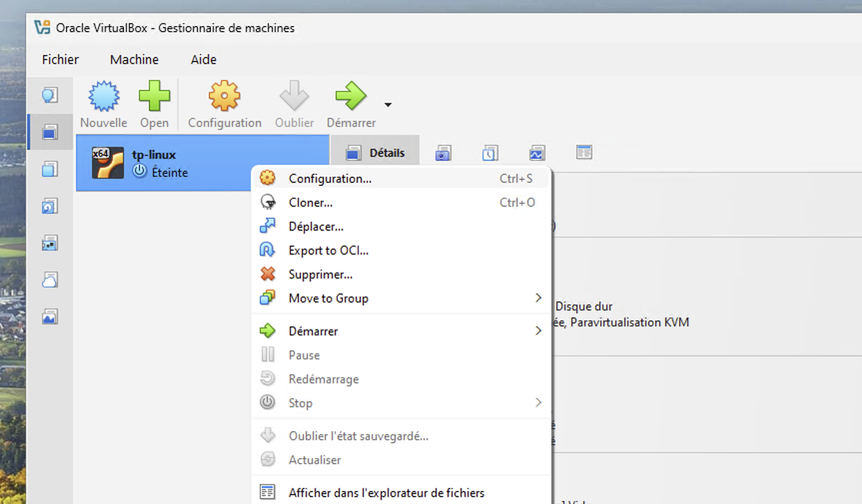
Task: Click the Nouvelle machine toolbar icon
Action: pos(103,96)
